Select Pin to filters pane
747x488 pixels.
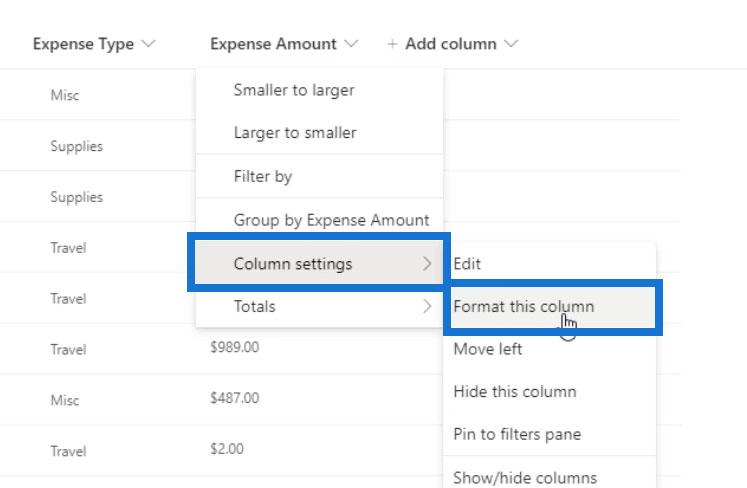[550, 434]
